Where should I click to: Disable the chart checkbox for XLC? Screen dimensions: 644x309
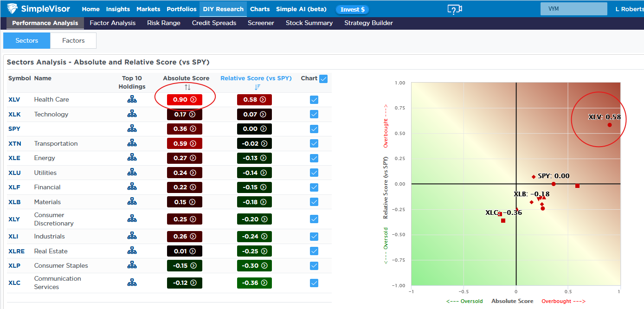point(314,283)
